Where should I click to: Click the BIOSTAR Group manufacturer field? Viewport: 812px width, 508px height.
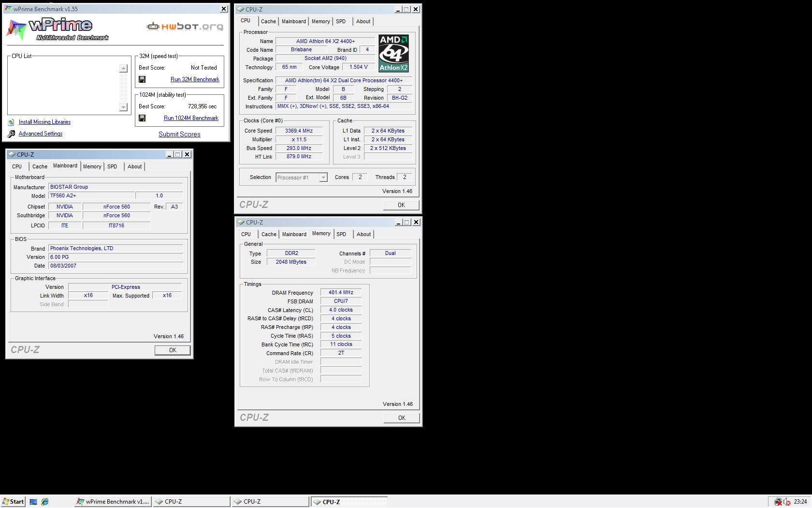116,187
